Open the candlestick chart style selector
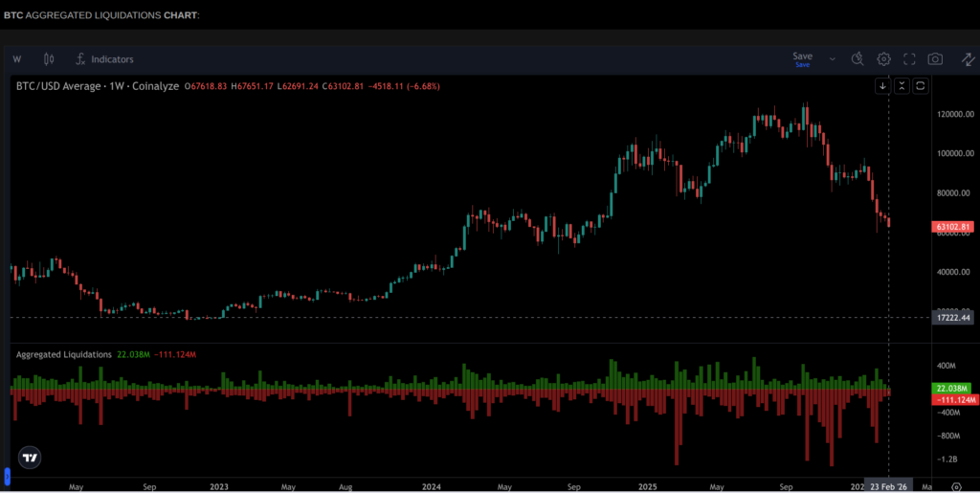Image resolution: width=980 pixels, height=493 pixels. (x=49, y=59)
